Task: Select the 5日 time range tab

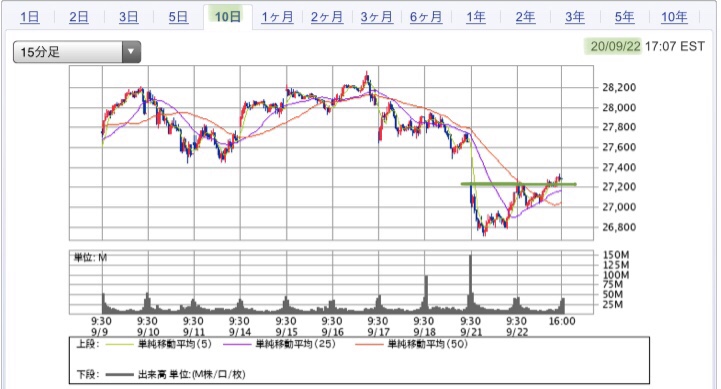Action: 178,17
